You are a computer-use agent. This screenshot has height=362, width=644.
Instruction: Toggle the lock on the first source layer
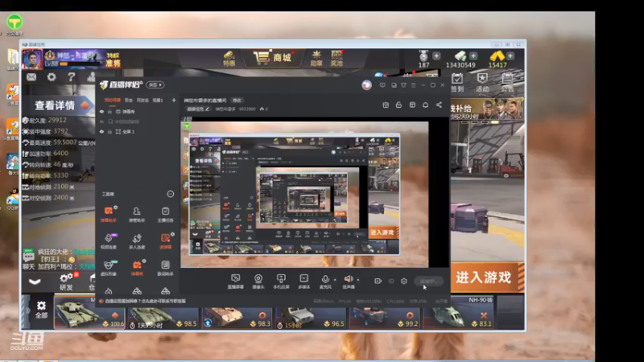pyautogui.click(x=109, y=112)
